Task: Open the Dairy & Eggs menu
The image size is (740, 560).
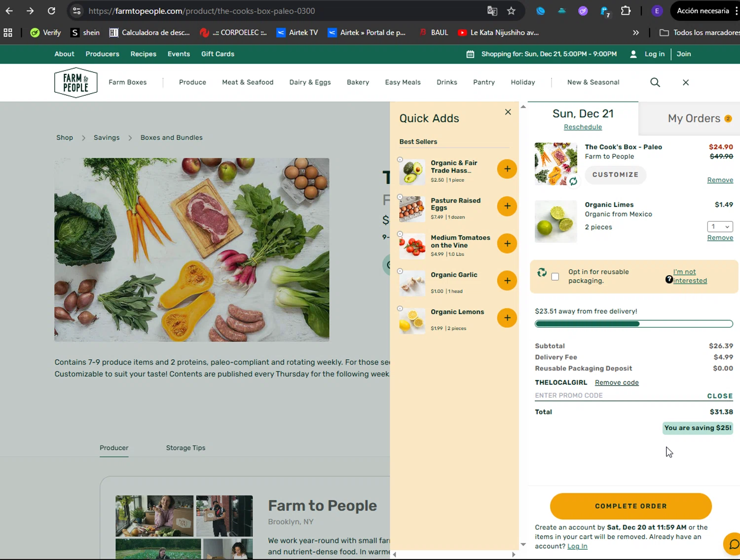Action: pos(310,82)
